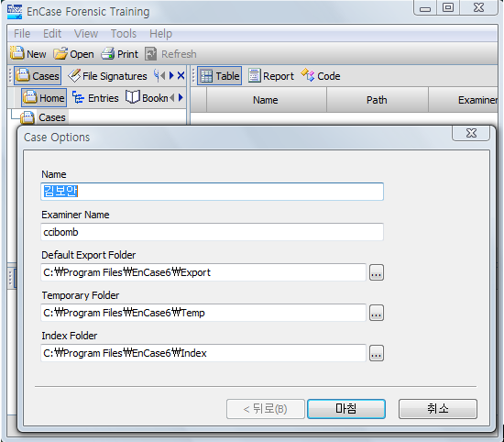Click the EnCase application icon in the title bar
The height and width of the screenshot is (442, 504).
[15, 12]
